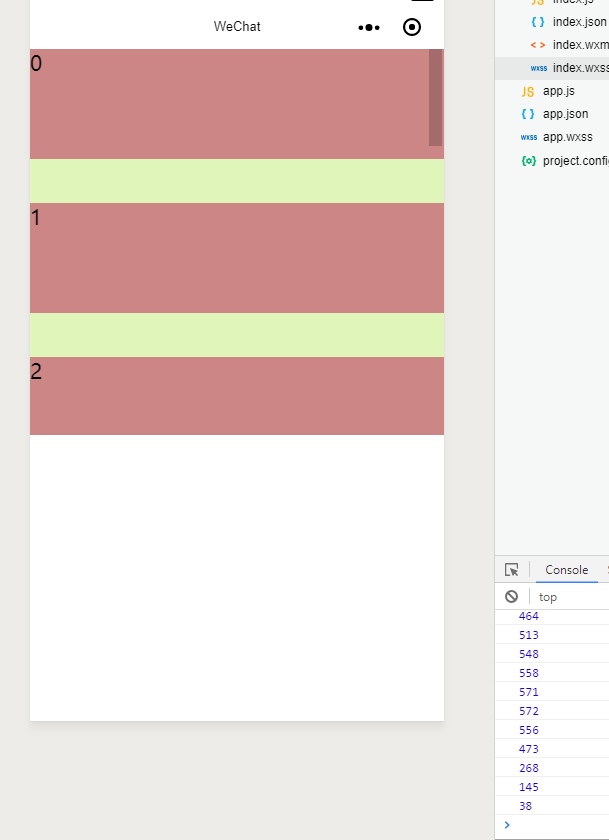Image resolution: width=609 pixels, height=840 pixels.
Task: Click the console value 513
Action: click(529, 635)
